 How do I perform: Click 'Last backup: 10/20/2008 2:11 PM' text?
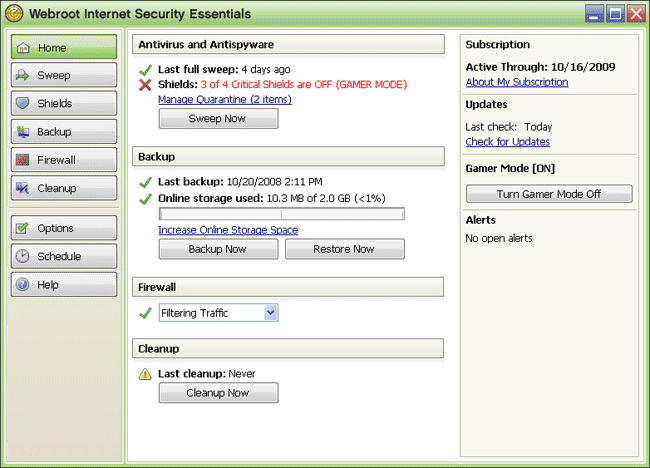tap(240, 182)
